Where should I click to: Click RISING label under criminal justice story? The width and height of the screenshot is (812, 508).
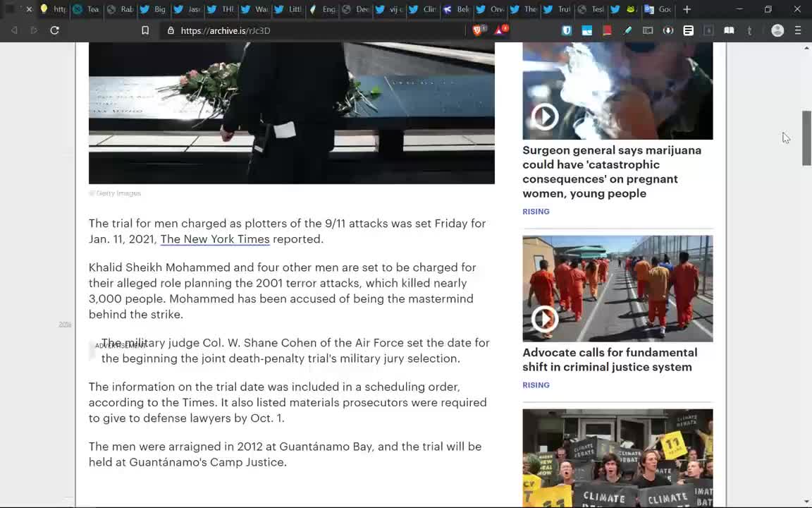[x=536, y=385]
